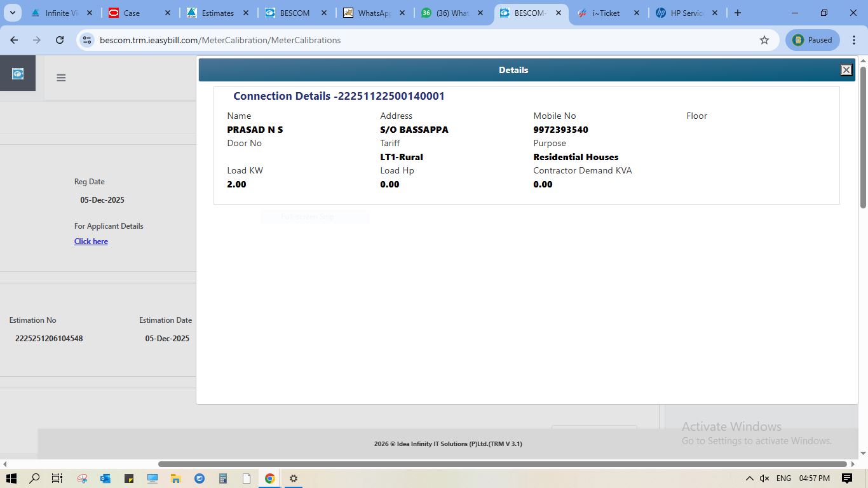Bookmark this page with the star
This screenshot has height=488, width=868.
coord(764,40)
